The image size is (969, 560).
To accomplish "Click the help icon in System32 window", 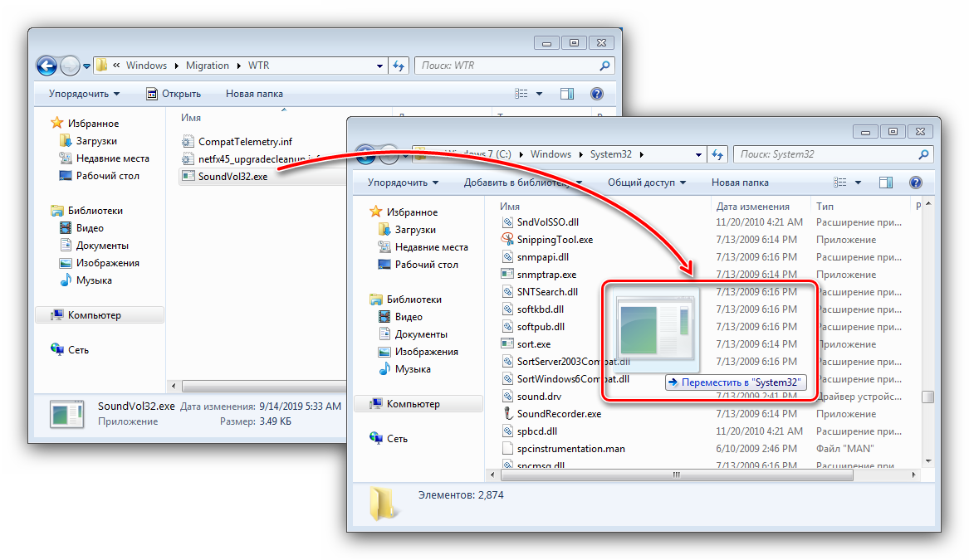I will [916, 183].
